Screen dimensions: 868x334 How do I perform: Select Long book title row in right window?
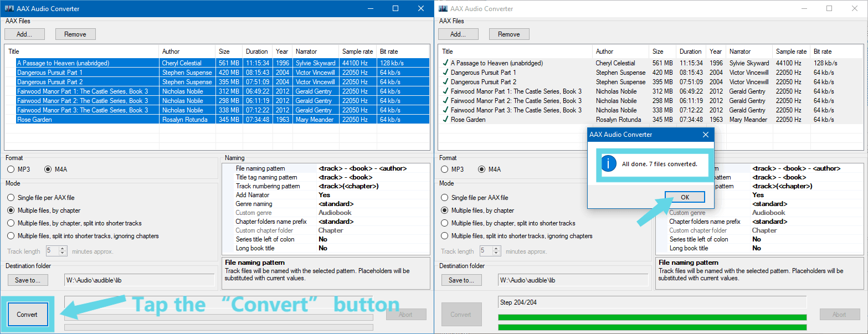click(759, 248)
